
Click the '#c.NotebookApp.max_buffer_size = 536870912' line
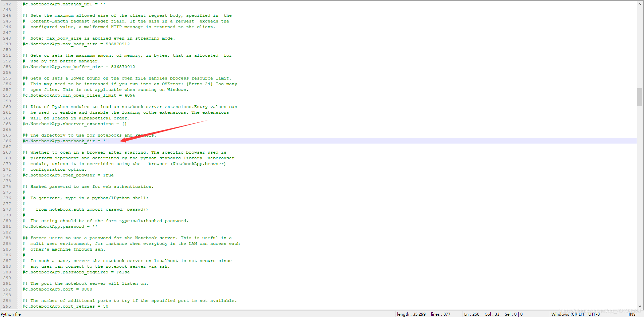pyautogui.click(x=79, y=67)
